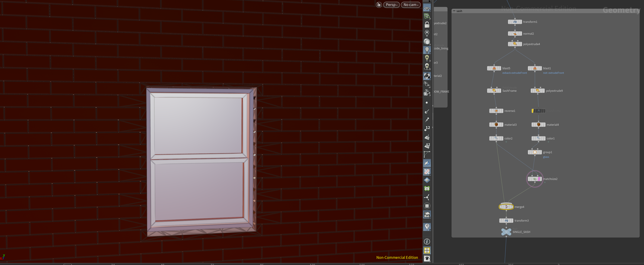Image resolution: width=644 pixels, height=265 pixels.
Task: Open the No cam camera dropdown
Action: [x=411, y=5]
